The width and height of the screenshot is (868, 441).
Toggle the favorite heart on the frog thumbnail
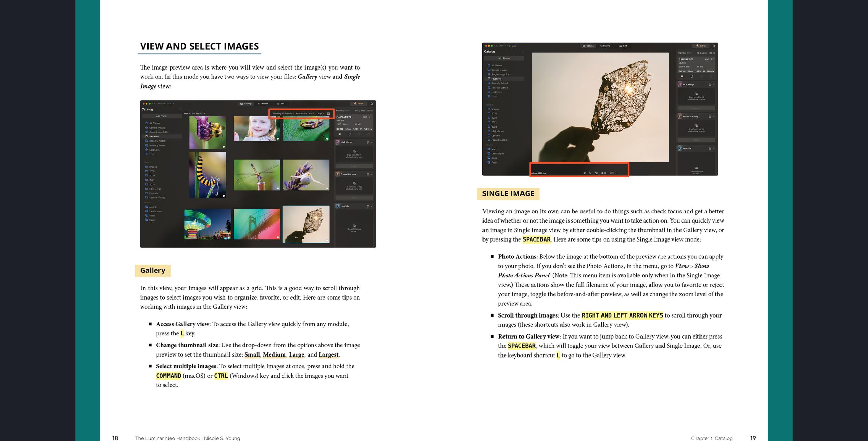pos(327,139)
